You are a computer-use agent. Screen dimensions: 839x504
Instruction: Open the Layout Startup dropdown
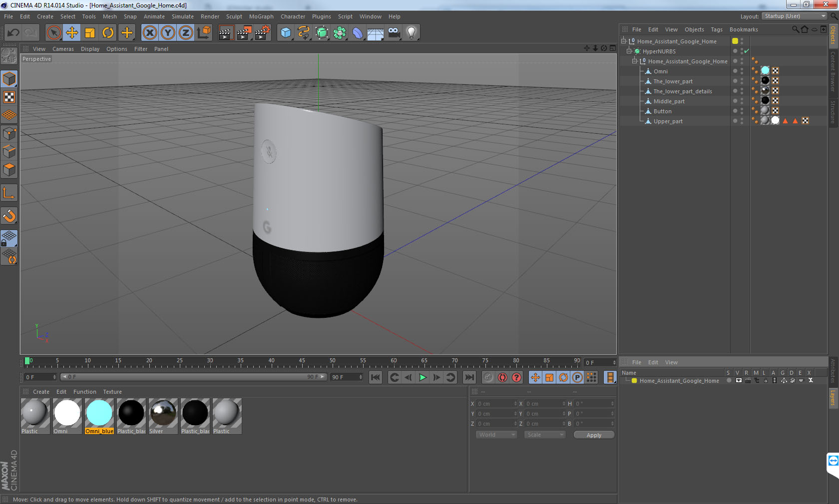[x=795, y=16]
